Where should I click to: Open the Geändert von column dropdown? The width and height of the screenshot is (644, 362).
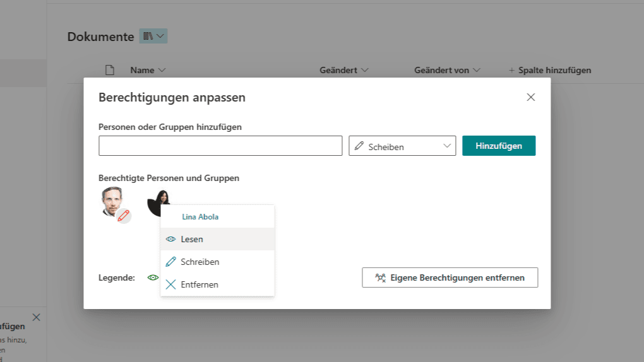pyautogui.click(x=447, y=70)
